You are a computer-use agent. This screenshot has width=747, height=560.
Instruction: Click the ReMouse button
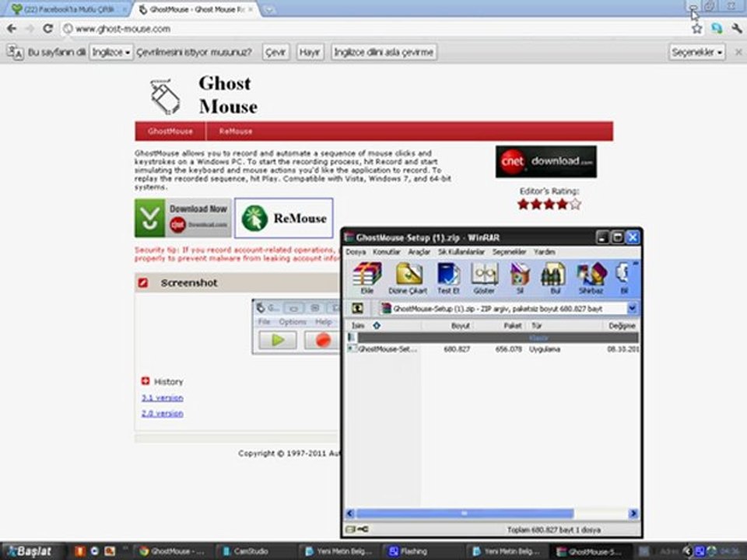pyautogui.click(x=284, y=218)
